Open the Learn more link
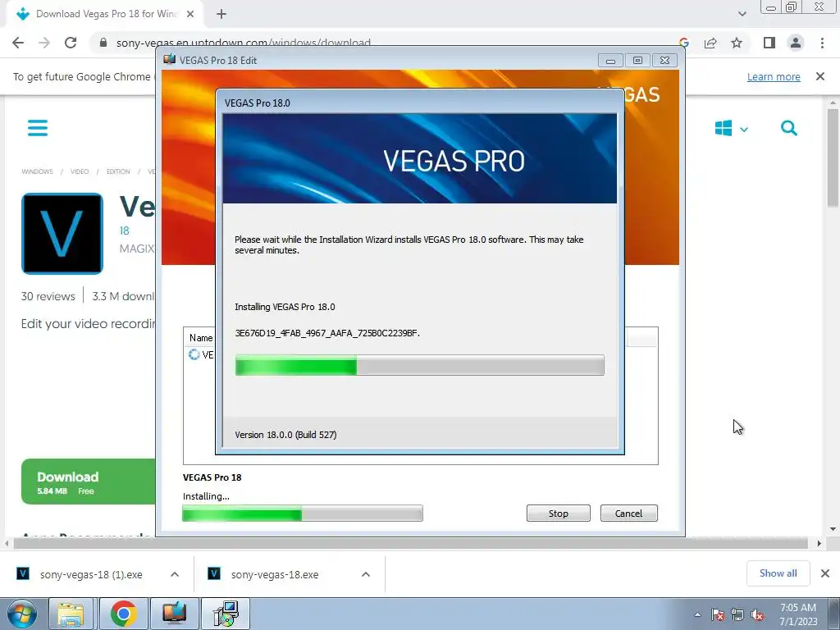 tap(774, 76)
